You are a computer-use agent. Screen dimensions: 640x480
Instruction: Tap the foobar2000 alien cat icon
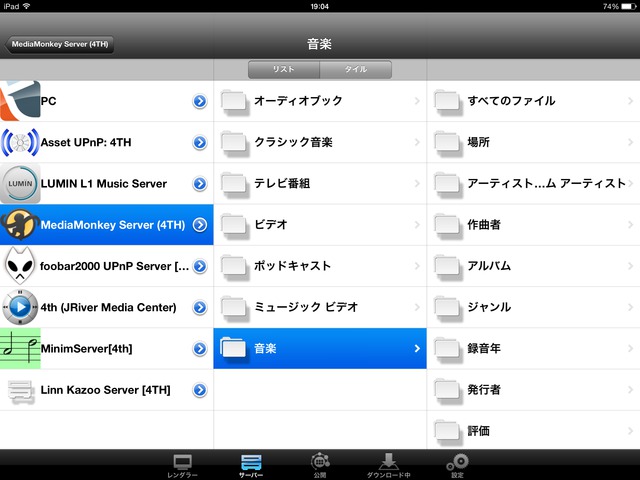[x=20, y=266]
